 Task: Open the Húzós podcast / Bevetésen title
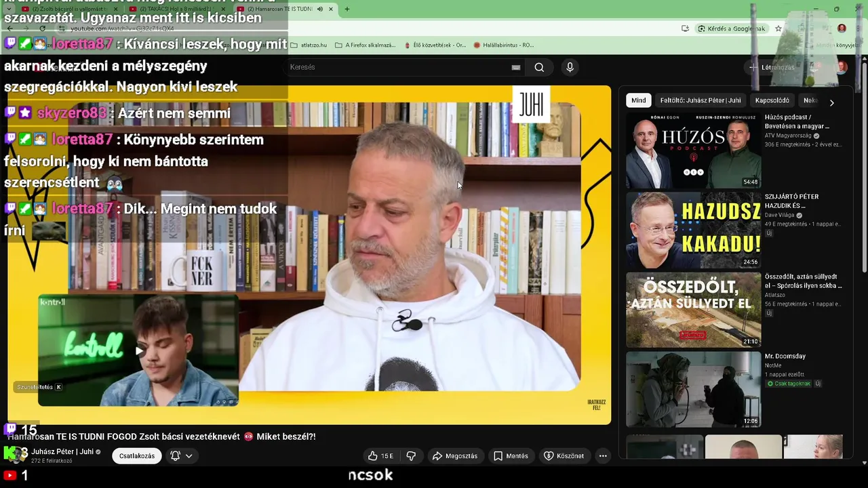pos(797,122)
